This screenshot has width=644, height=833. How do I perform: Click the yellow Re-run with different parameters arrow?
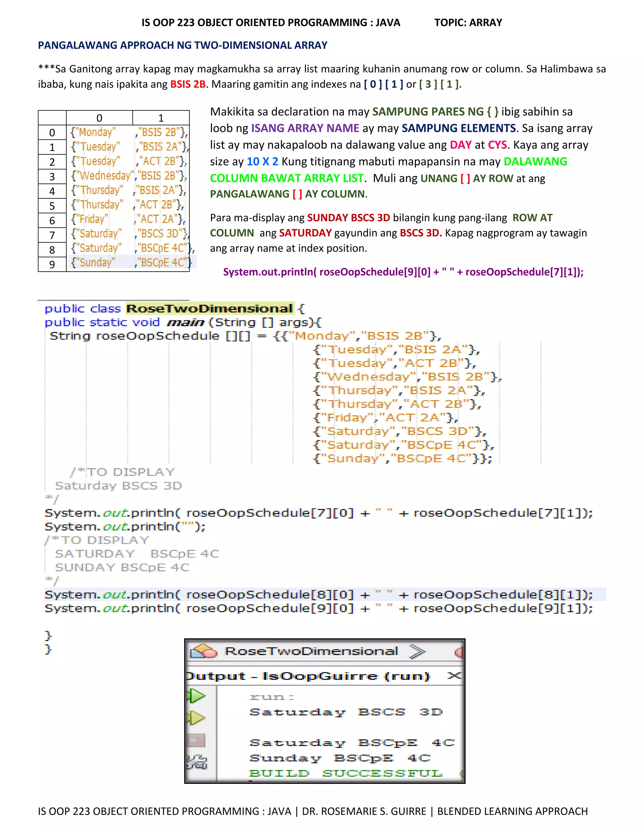197,718
